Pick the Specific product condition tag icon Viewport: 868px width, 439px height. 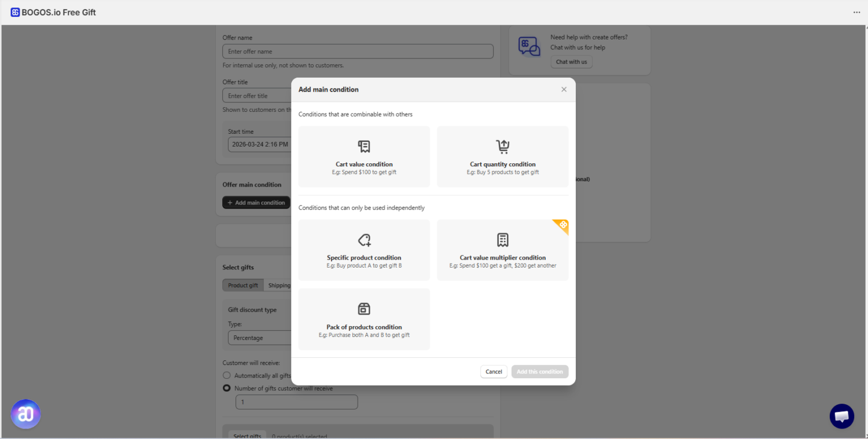(364, 240)
